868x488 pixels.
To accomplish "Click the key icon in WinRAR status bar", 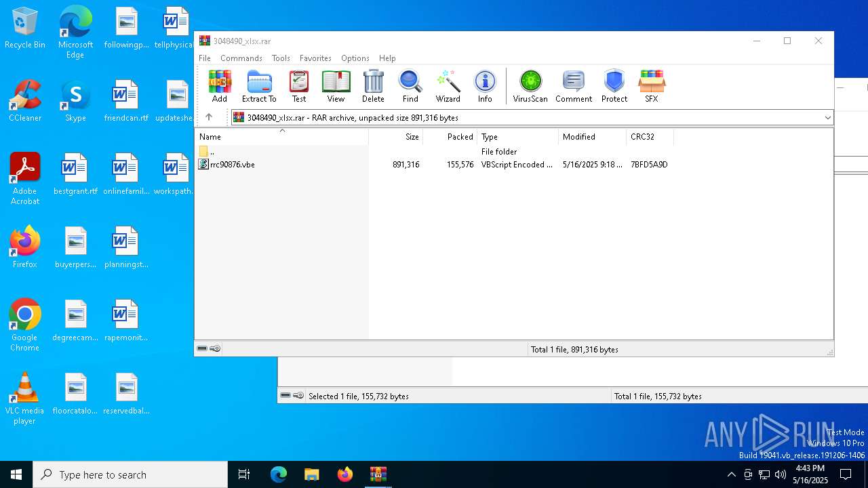I will pos(215,348).
